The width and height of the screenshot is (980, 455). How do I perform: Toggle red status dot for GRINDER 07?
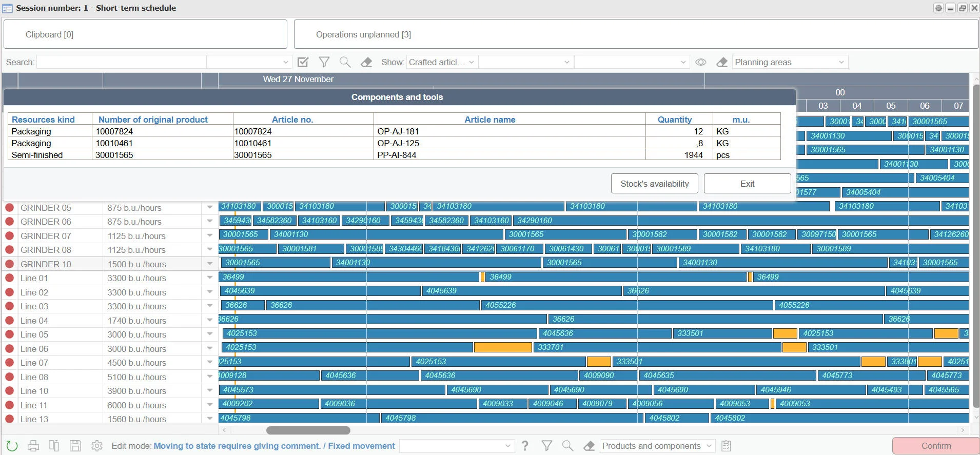9,236
